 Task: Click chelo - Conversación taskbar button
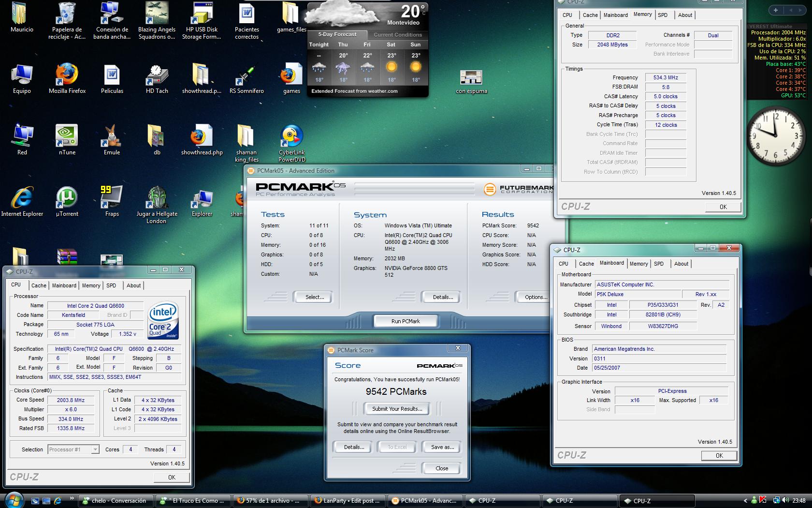pos(116,501)
